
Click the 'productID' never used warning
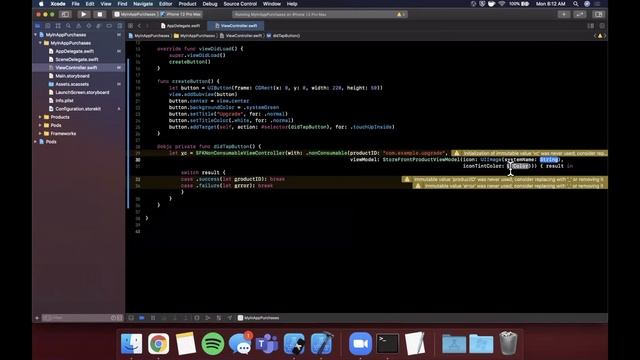(504, 179)
